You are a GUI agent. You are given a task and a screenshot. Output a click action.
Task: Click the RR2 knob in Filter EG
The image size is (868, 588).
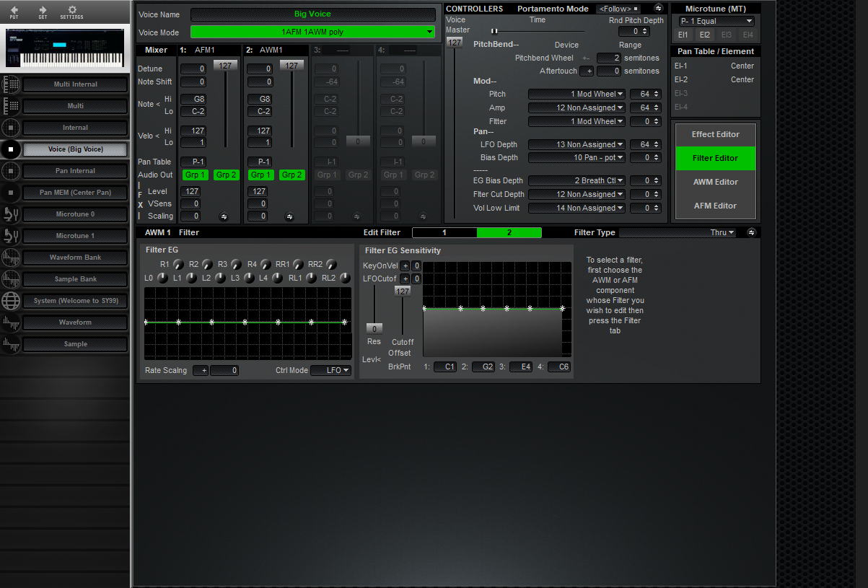coord(331,265)
